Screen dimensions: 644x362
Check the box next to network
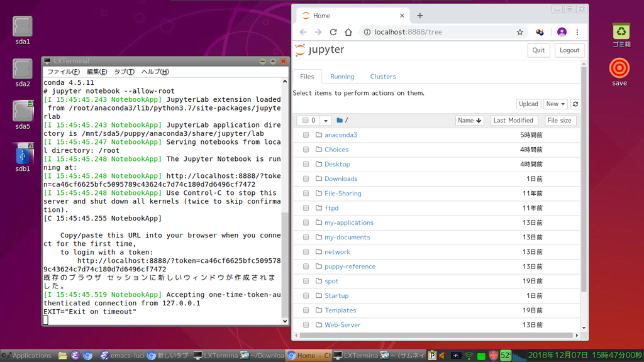[x=306, y=252]
